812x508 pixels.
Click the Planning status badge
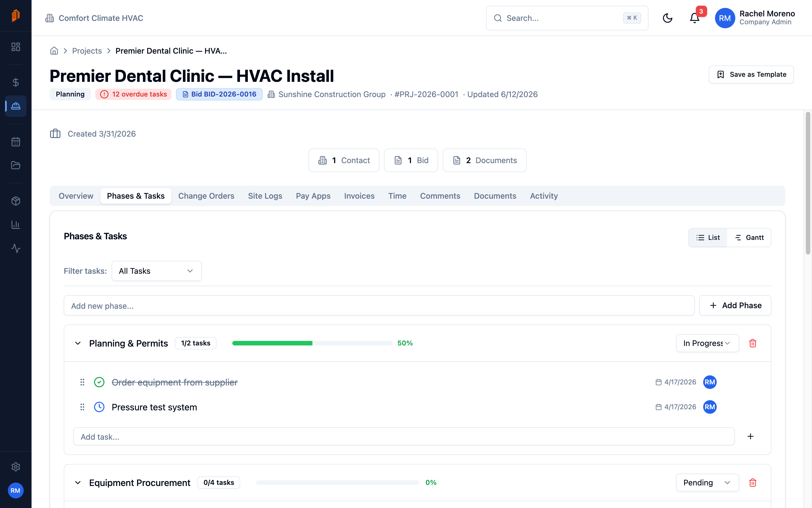click(x=70, y=95)
